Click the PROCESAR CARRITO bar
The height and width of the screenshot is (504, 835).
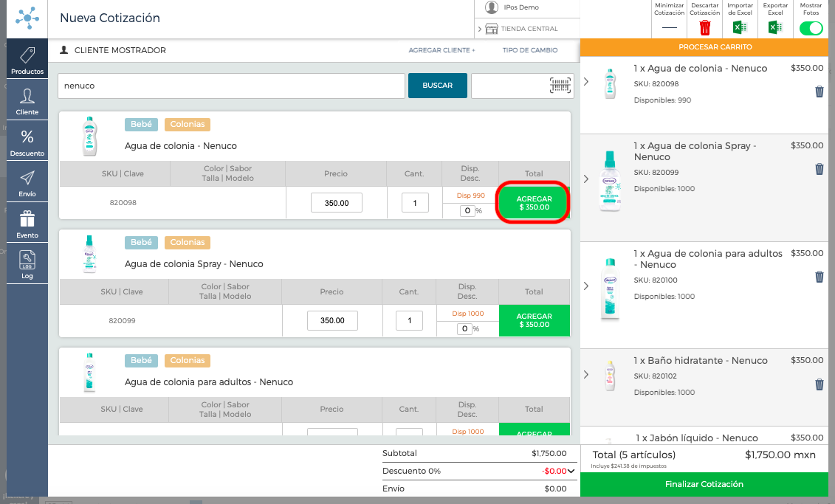[704, 46]
